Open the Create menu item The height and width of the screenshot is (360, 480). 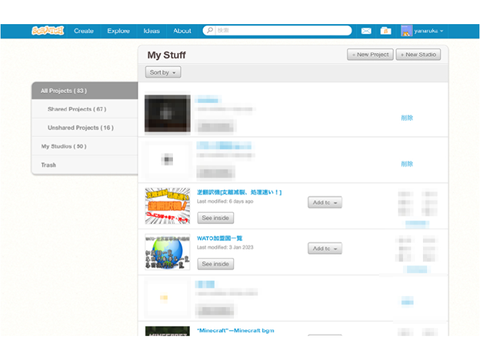[x=84, y=31]
